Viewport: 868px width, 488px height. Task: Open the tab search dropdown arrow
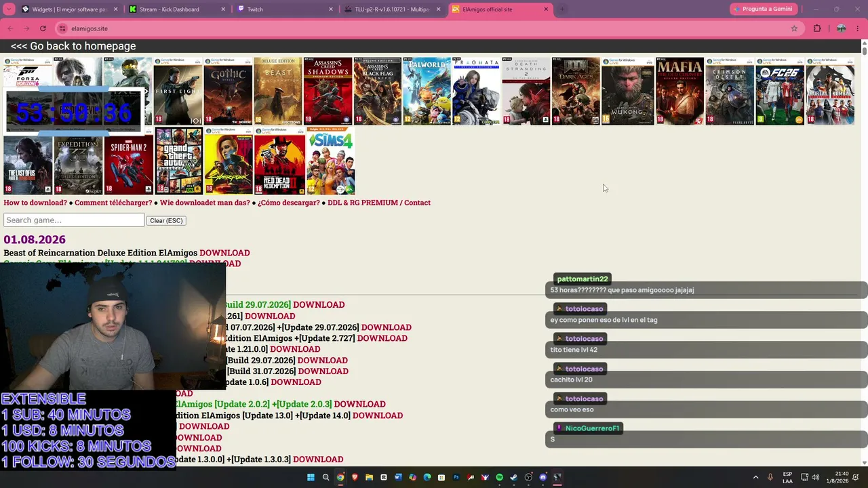(10, 9)
